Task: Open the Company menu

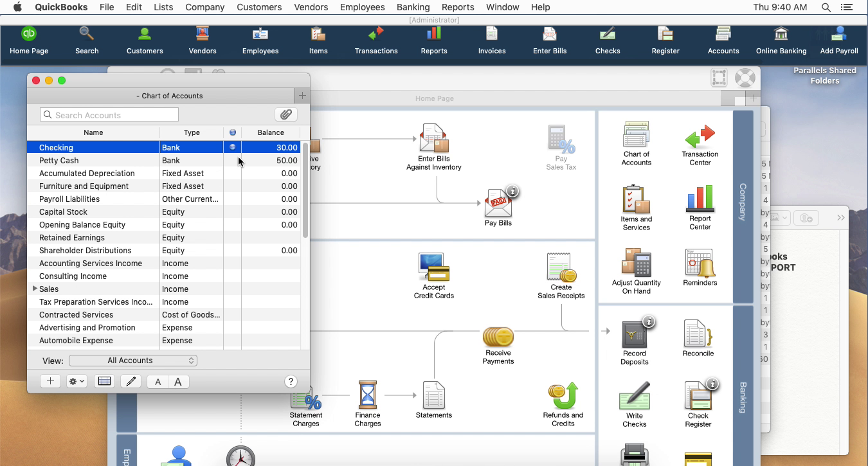Action: [204, 7]
